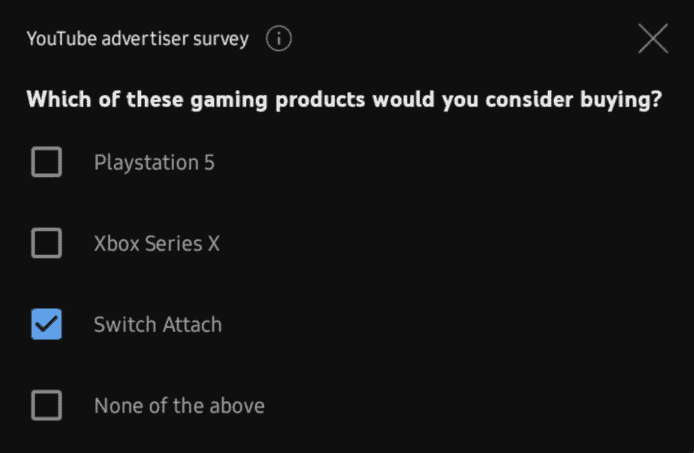Uncheck the Switch Attach checkbox

[47, 324]
